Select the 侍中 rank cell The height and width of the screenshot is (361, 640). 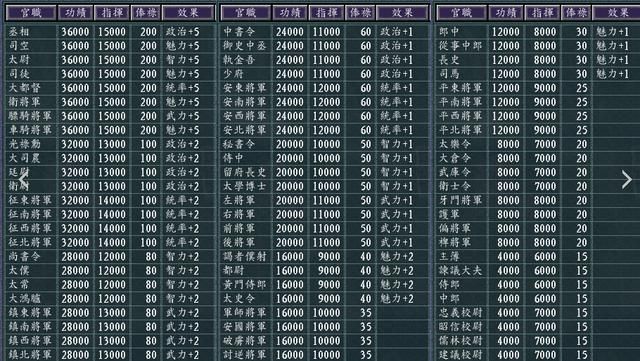pyautogui.click(x=233, y=158)
